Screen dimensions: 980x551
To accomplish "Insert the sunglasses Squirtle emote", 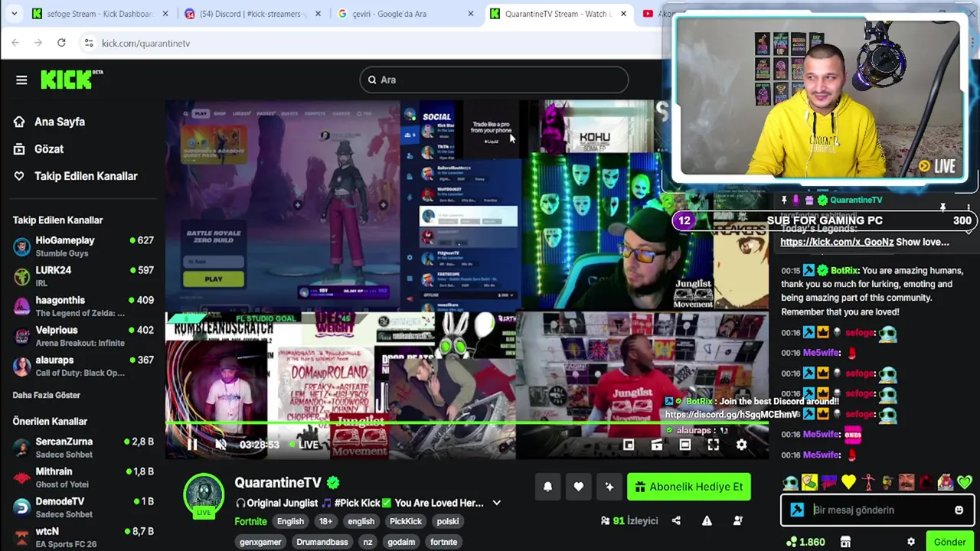I will pos(791,482).
